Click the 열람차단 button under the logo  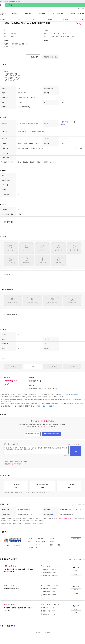(17, 546)
